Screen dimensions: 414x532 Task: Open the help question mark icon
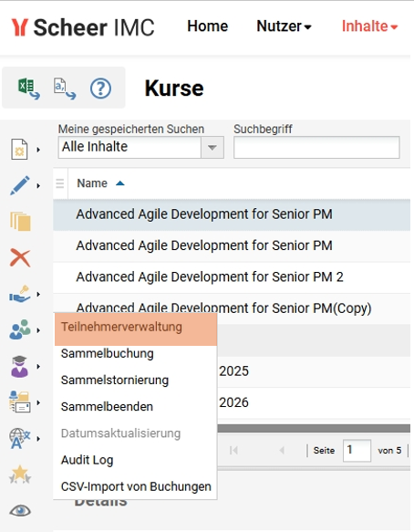click(100, 89)
